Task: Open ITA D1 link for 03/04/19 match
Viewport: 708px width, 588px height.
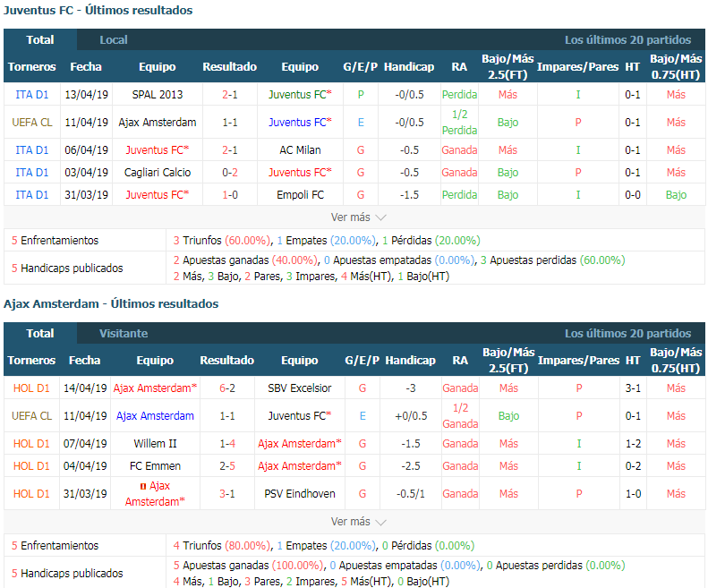Action: click(31, 173)
